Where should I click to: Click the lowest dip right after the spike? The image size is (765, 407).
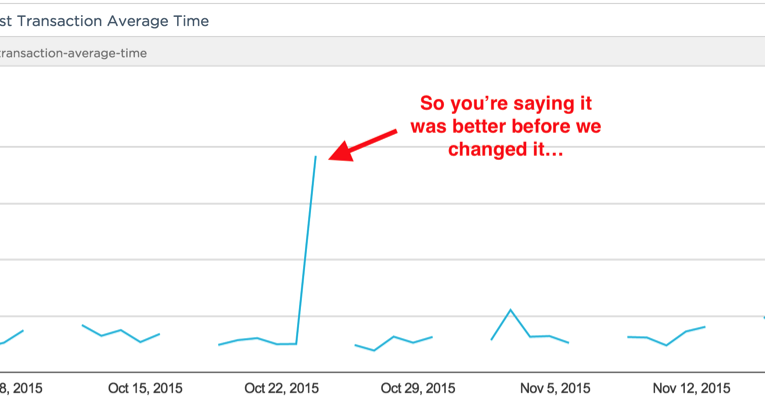click(x=374, y=350)
